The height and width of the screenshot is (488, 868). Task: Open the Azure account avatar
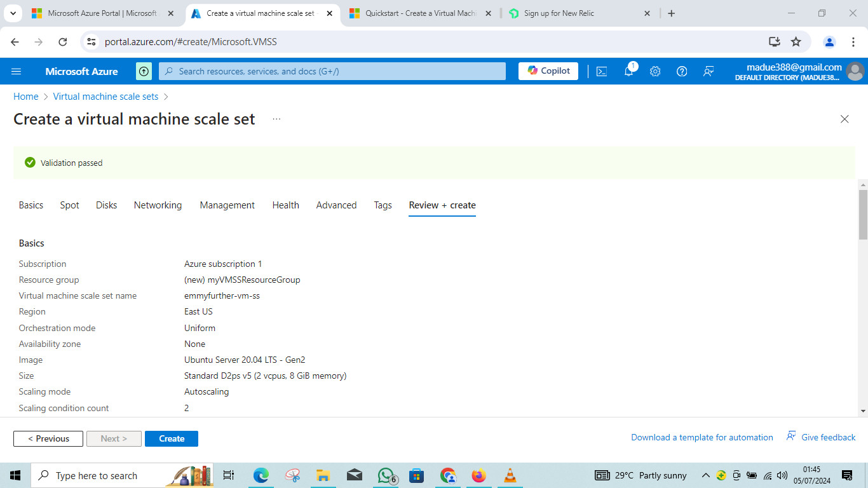pyautogui.click(x=855, y=71)
